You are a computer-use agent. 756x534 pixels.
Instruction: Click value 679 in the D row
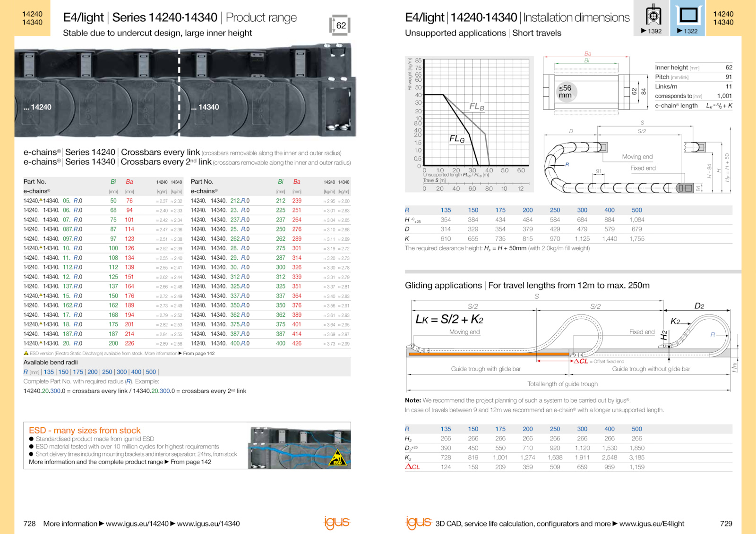click(636, 229)
